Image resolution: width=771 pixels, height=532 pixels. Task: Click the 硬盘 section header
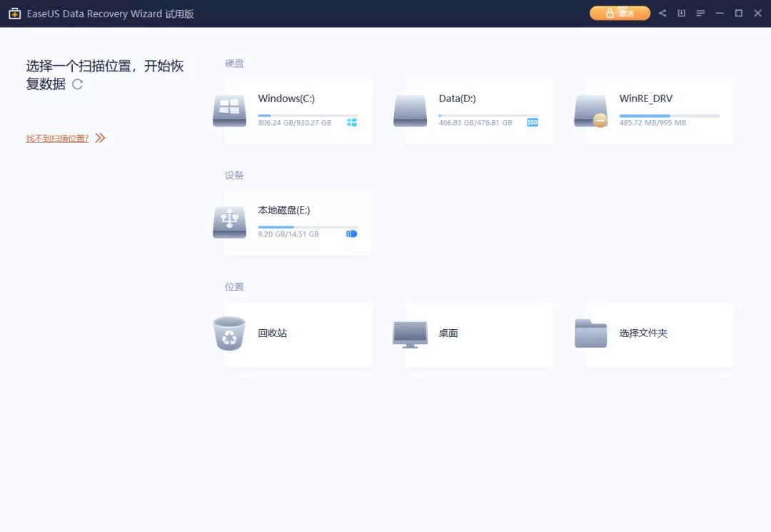point(234,64)
